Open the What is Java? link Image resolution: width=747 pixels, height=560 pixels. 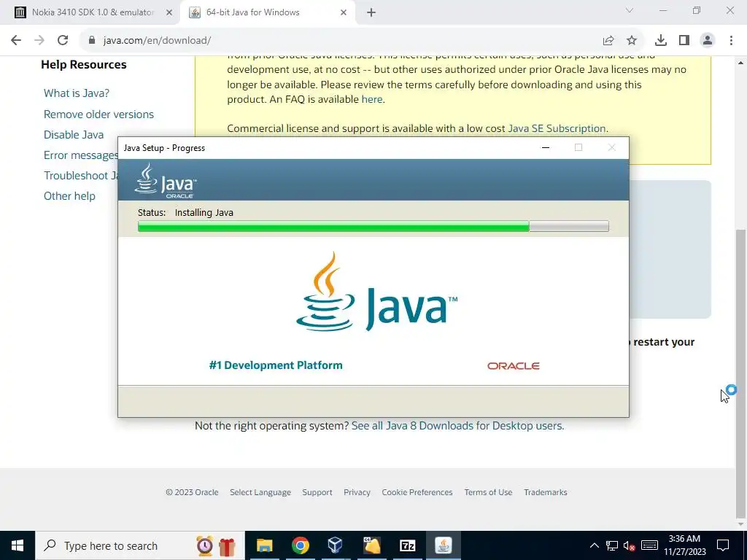click(76, 93)
